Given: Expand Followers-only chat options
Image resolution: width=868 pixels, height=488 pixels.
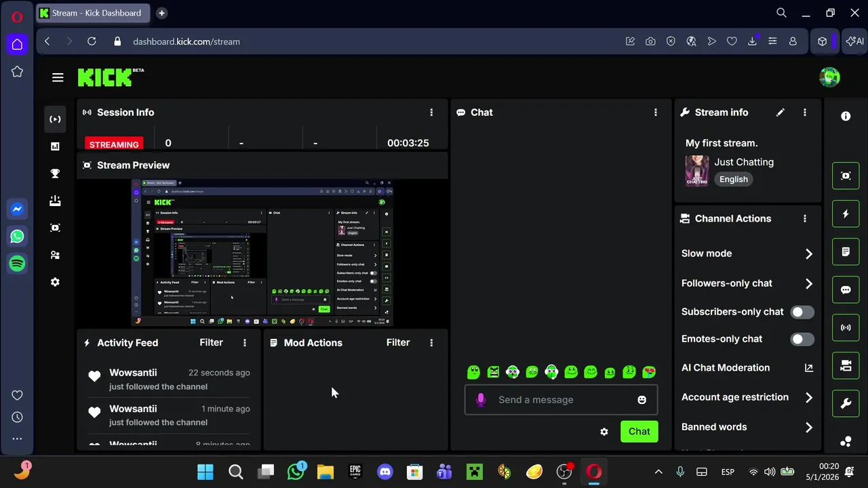Looking at the screenshot, I should pos(808,283).
